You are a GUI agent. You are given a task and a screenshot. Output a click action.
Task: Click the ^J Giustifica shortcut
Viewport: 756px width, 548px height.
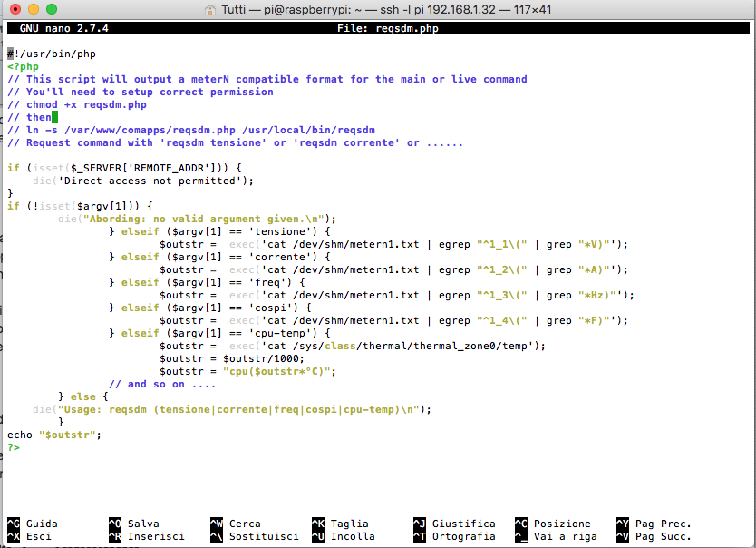pyautogui.click(x=454, y=524)
